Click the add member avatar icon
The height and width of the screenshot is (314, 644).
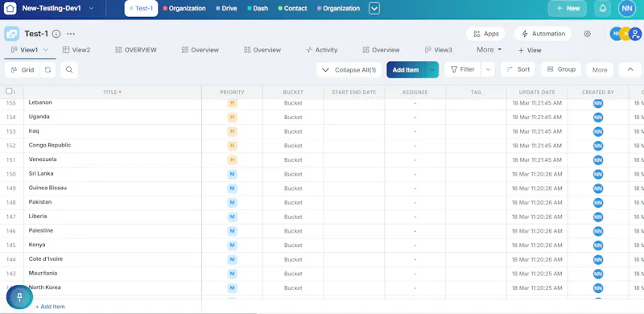tap(635, 34)
